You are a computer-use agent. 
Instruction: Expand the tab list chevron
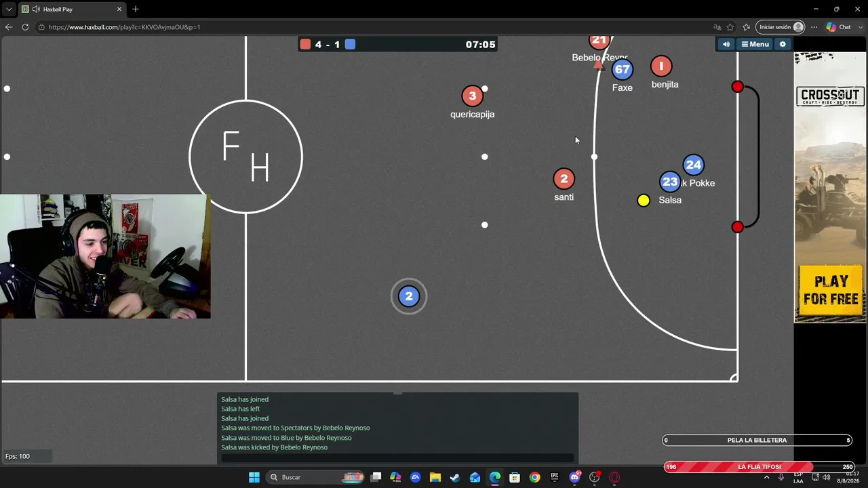[x=8, y=9]
